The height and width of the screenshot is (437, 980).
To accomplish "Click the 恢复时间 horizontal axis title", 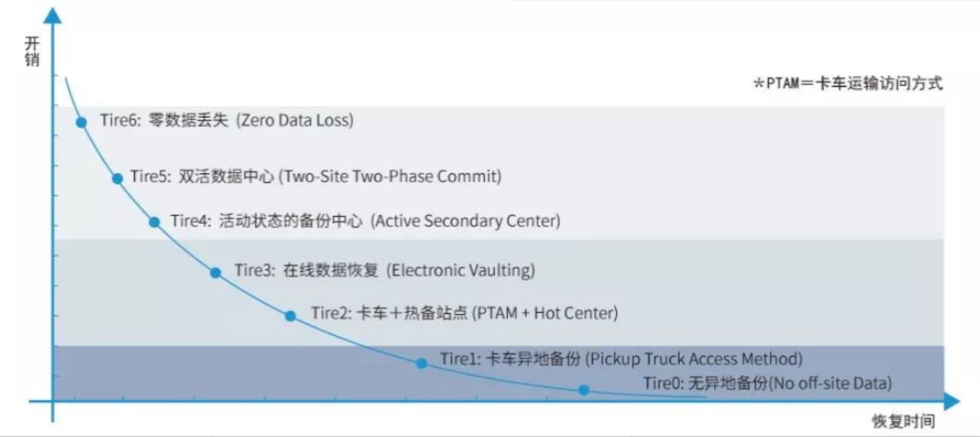I will 903,421.
